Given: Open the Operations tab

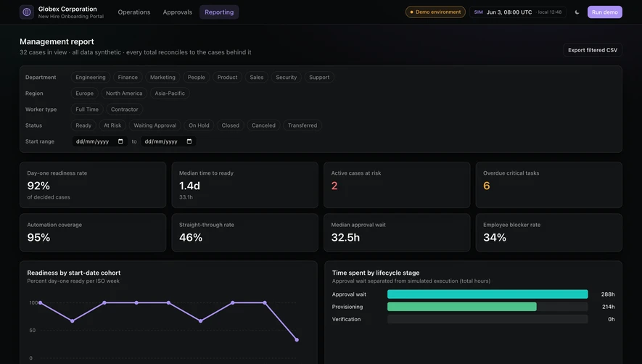Looking at the screenshot, I should pyautogui.click(x=134, y=12).
